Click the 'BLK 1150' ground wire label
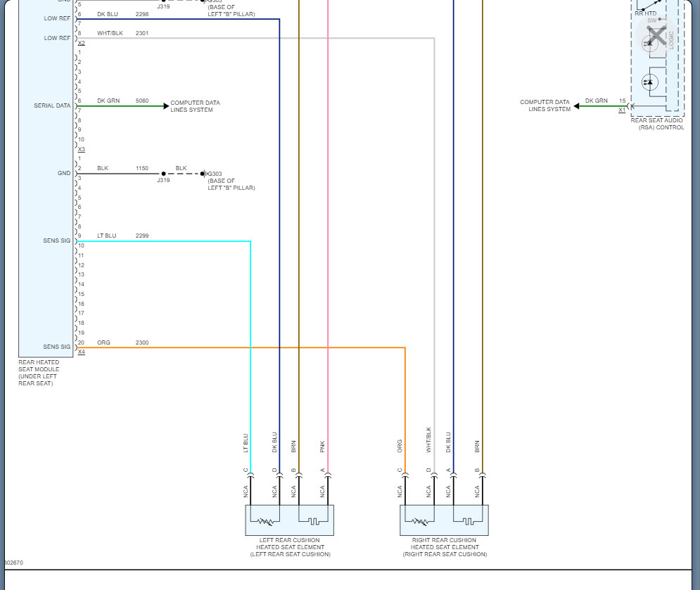 coord(123,168)
